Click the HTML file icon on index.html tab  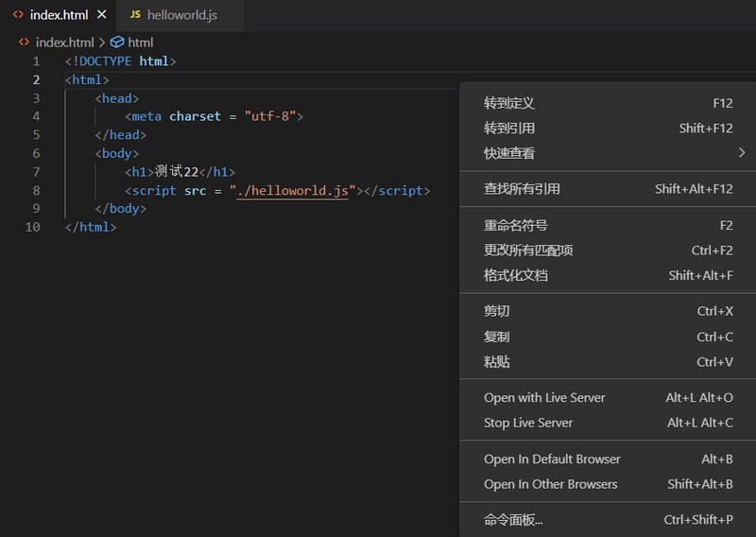tap(18, 14)
